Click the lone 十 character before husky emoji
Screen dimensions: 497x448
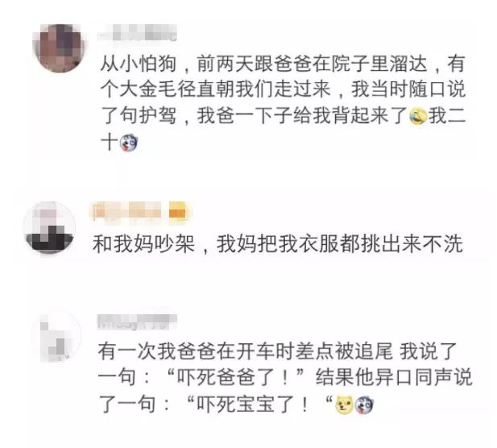tap(110, 143)
